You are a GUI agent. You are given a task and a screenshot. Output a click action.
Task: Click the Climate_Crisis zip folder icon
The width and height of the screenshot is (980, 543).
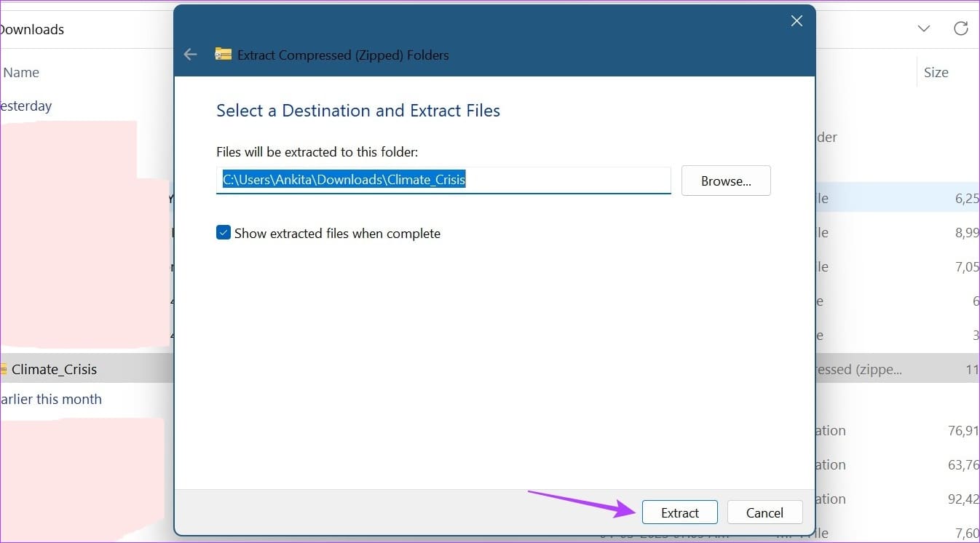[x=4, y=369]
